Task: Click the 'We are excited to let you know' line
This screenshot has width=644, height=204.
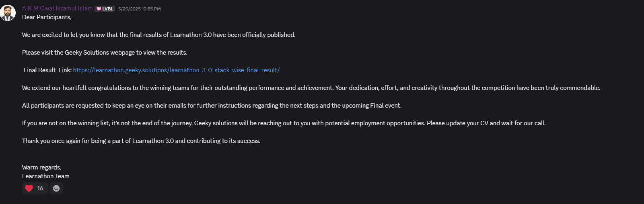Action: 158,35
